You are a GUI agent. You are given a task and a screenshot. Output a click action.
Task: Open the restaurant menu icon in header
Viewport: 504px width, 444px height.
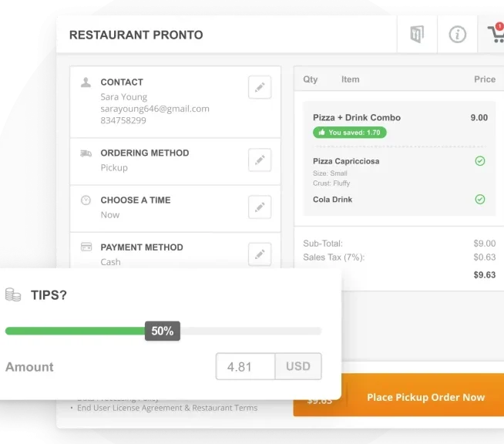click(417, 34)
